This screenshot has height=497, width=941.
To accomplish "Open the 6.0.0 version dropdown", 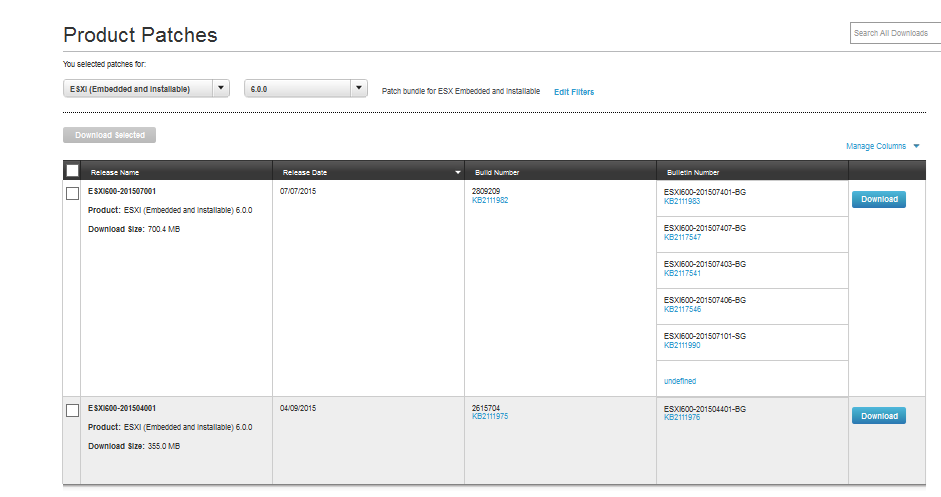I will tap(305, 88).
